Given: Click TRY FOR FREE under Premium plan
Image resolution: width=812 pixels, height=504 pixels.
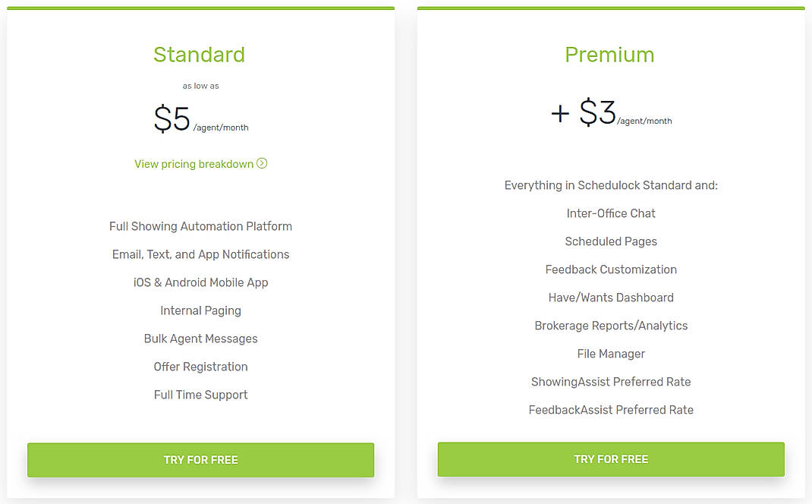Looking at the screenshot, I should 611,459.
